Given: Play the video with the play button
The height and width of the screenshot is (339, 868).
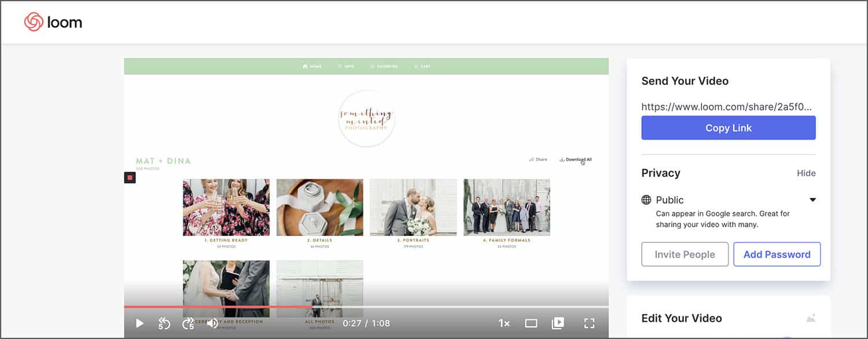Looking at the screenshot, I should (139, 323).
